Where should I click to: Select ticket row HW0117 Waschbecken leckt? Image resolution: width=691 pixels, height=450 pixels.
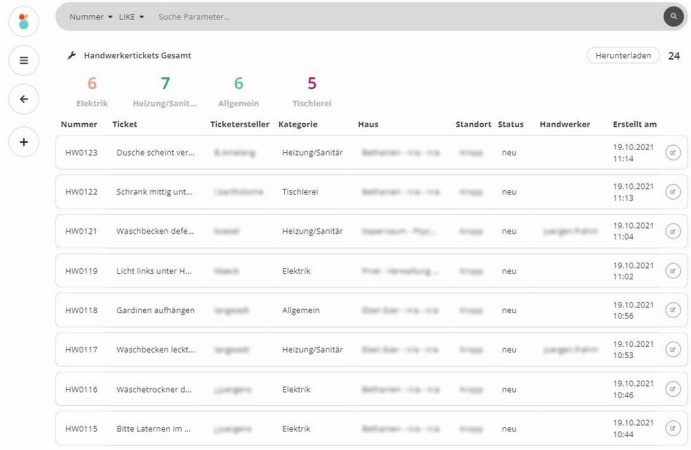(155, 350)
